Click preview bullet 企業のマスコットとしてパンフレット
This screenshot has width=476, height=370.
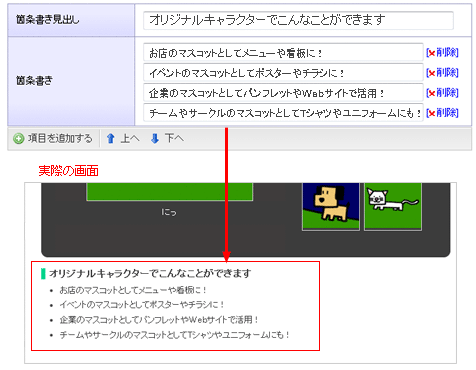tap(159, 320)
